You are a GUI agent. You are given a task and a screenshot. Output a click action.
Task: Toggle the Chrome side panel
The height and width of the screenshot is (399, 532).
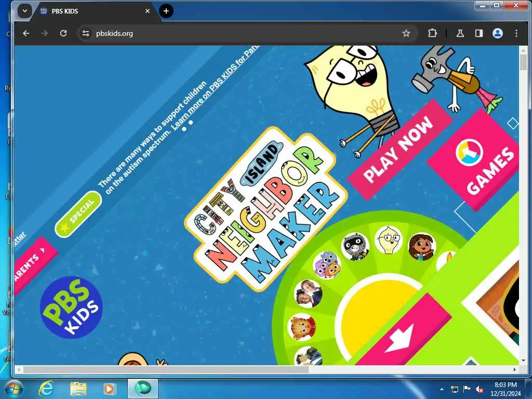click(478, 33)
